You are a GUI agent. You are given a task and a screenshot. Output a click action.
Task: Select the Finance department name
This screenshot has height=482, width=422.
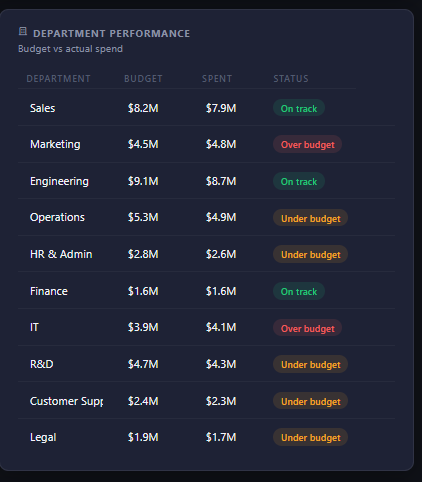click(x=49, y=291)
